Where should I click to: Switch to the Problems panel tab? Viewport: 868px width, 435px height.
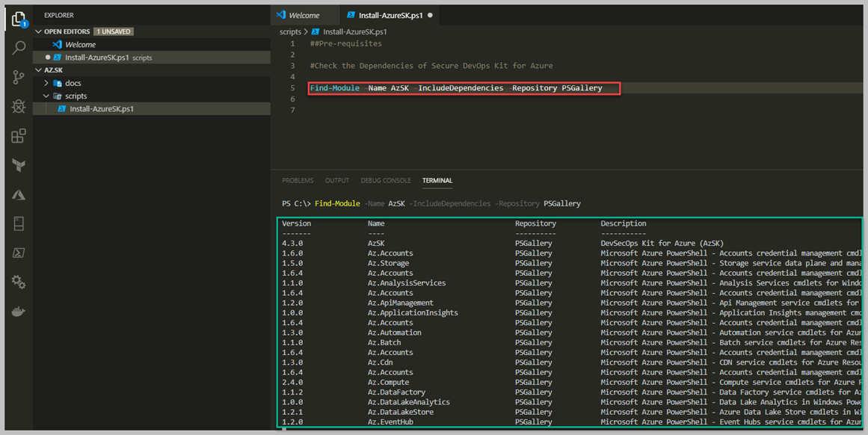(x=298, y=180)
